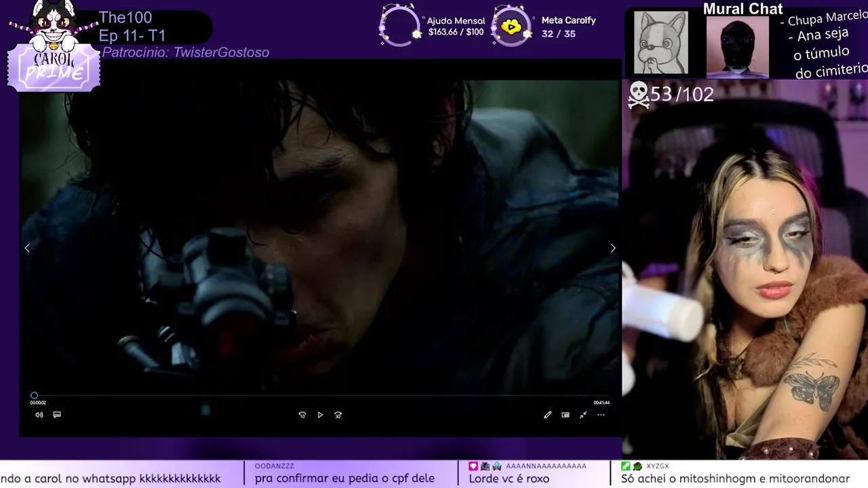
Task: Open the more options ellipsis menu
Action: pos(601,415)
